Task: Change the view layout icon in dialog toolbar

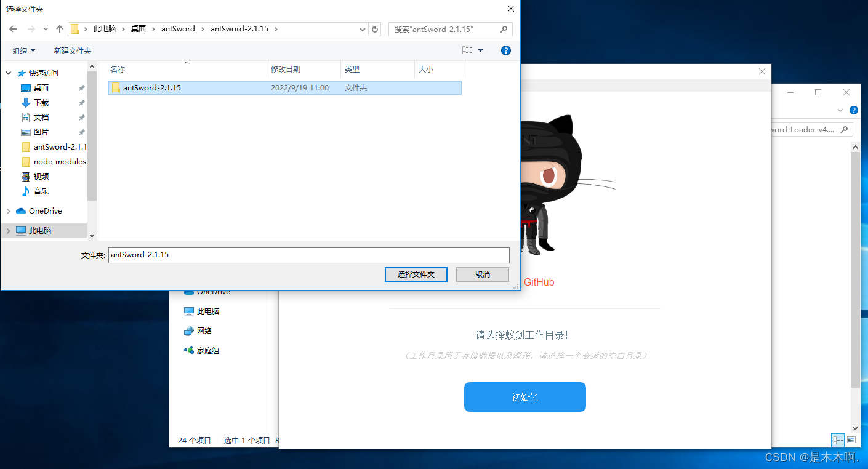Action: (467, 50)
